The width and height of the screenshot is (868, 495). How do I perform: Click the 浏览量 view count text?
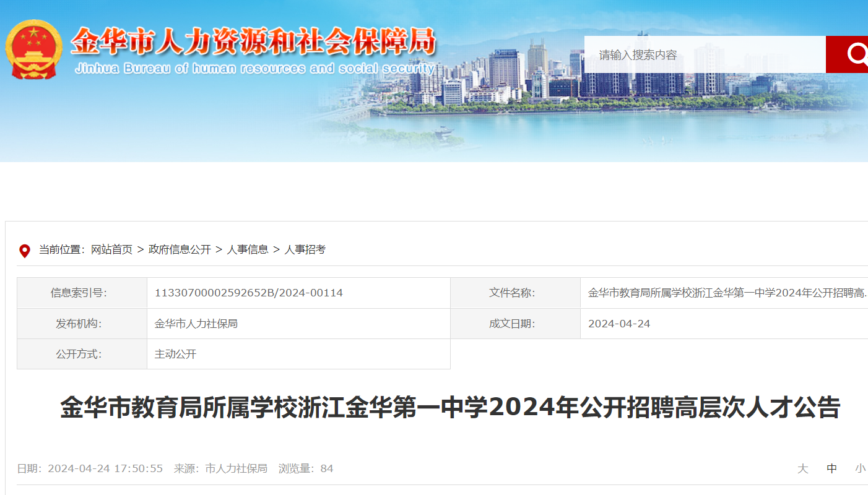[x=306, y=468]
